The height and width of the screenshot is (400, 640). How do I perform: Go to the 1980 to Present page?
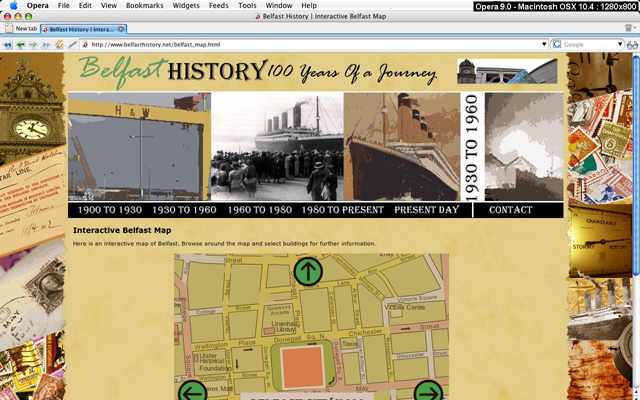[342, 210]
